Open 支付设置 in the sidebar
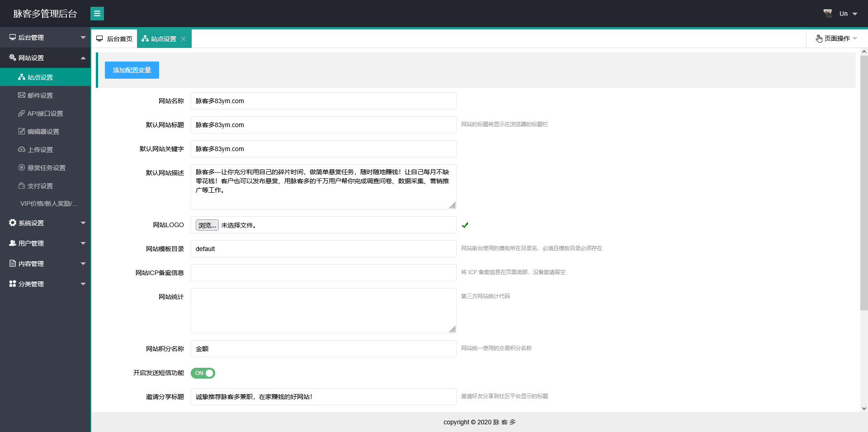Image resolution: width=868 pixels, height=432 pixels. pos(40,186)
